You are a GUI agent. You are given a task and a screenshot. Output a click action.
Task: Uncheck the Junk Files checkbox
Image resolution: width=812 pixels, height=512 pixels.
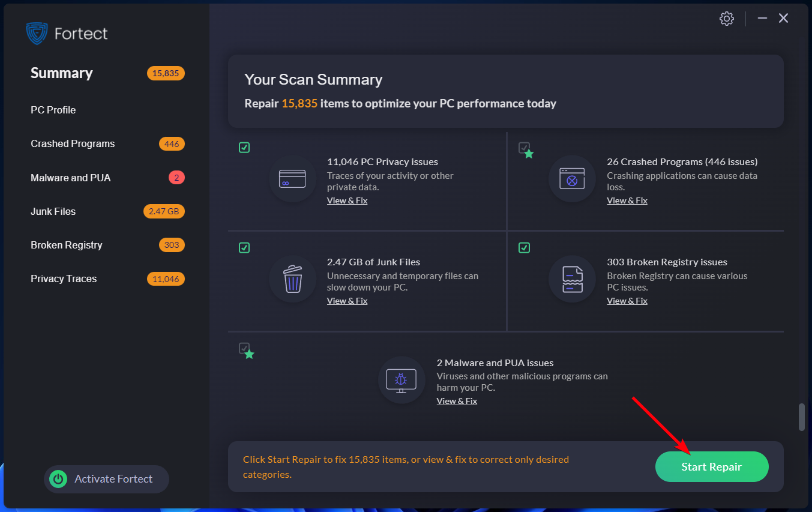click(244, 248)
